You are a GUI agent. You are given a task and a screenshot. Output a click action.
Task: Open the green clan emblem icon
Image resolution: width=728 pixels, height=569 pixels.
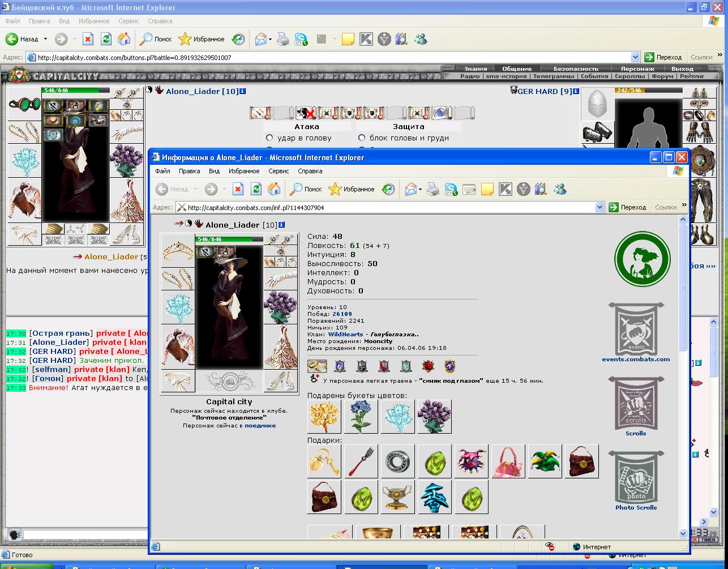(642, 259)
